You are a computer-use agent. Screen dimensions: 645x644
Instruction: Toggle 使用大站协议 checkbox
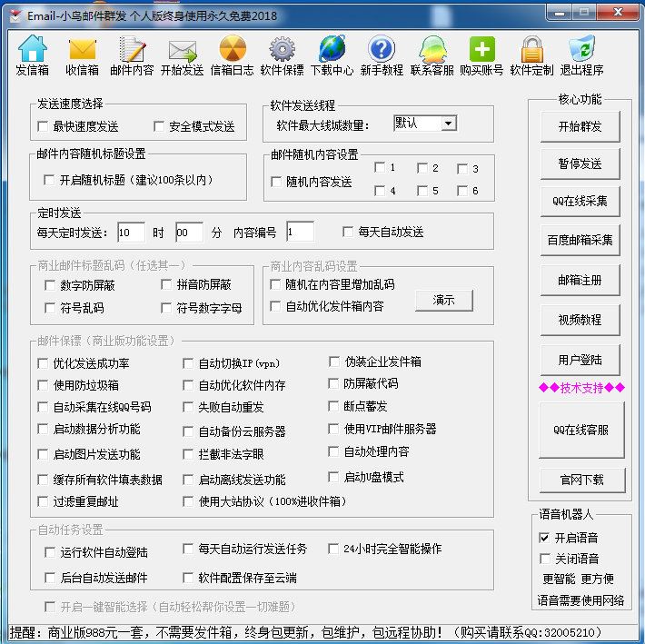click(x=188, y=501)
